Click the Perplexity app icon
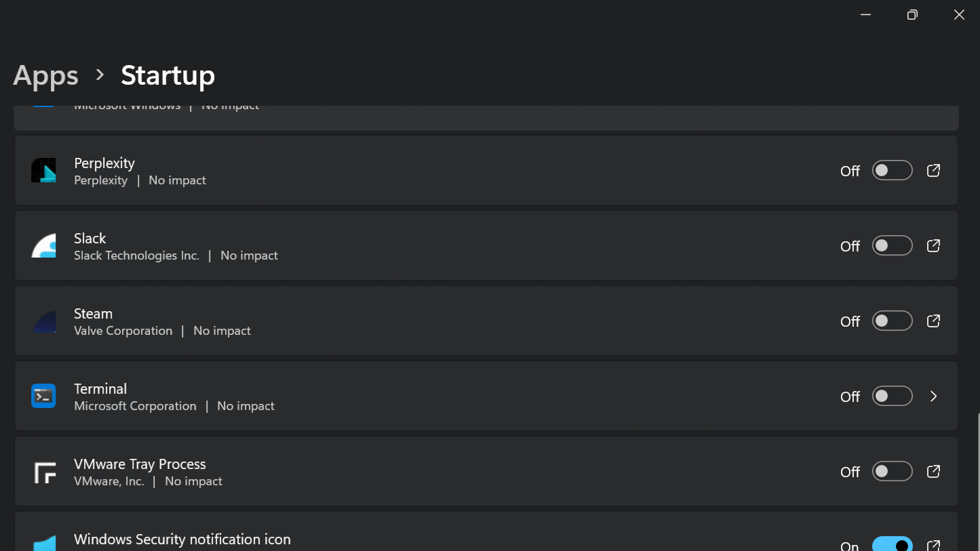 click(43, 170)
